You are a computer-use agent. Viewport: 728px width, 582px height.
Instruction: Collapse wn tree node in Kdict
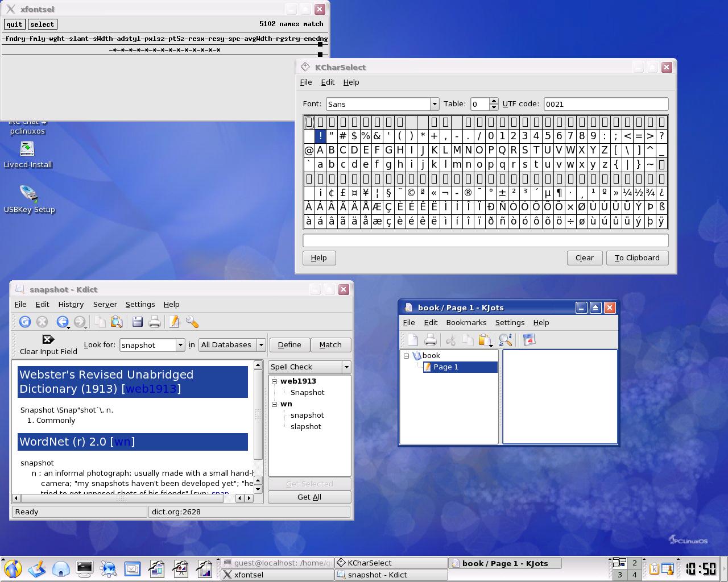(274, 404)
